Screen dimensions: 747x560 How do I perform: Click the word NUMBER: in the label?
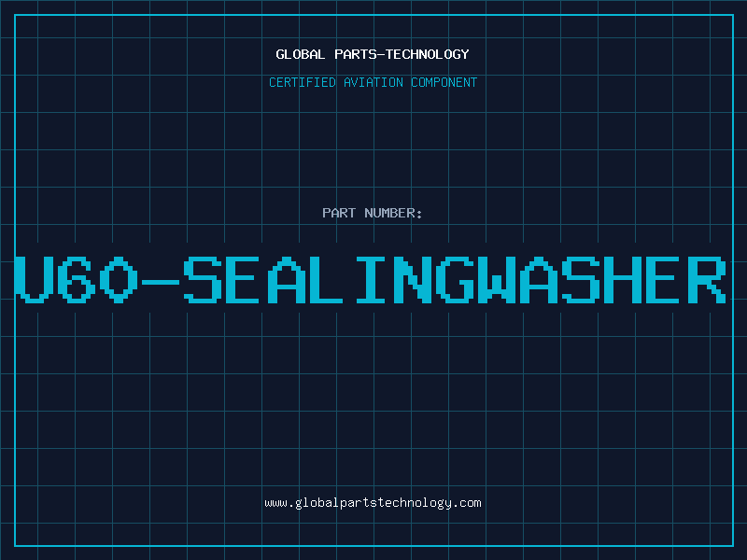pos(393,213)
